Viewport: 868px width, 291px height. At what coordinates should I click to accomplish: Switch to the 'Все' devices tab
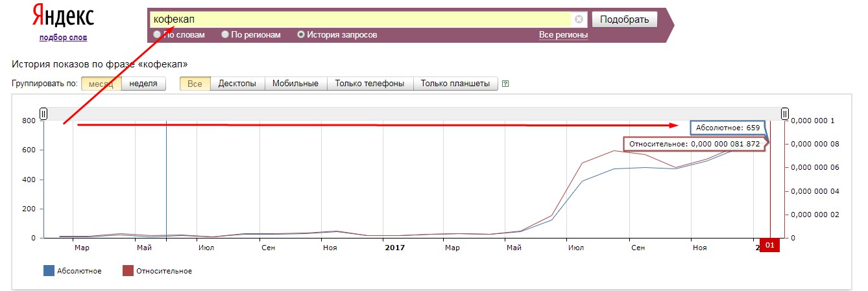[x=195, y=84]
